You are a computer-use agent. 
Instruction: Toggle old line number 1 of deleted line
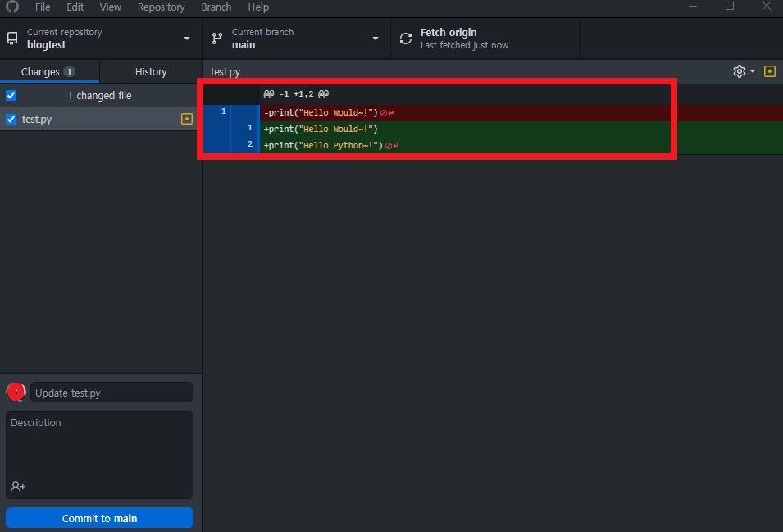pos(223,111)
